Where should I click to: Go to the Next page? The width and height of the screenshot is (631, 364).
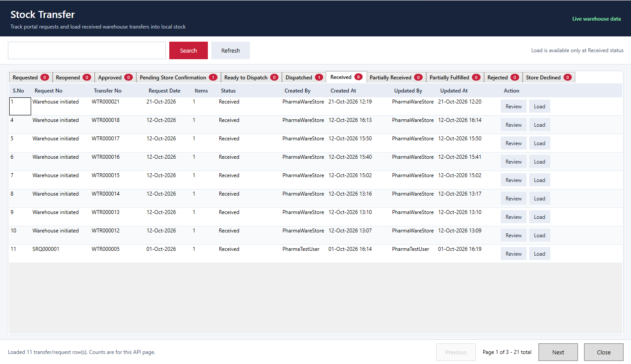tap(558, 352)
